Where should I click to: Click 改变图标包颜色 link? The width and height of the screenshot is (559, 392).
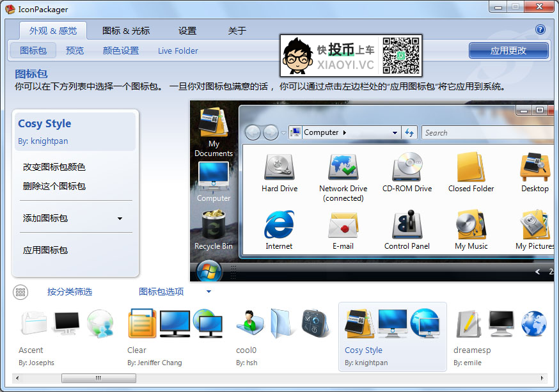tap(54, 167)
